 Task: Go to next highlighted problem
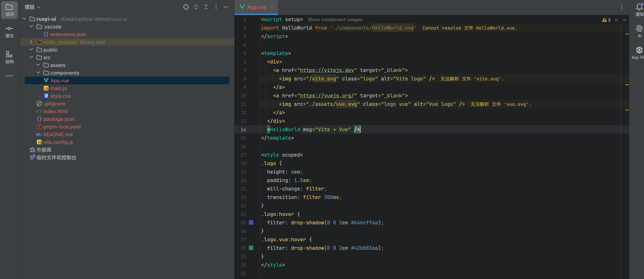(x=624, y=20)
